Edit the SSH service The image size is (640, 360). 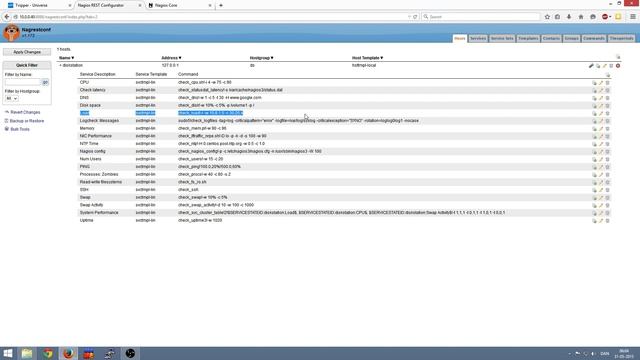click(x=601, y=190)
